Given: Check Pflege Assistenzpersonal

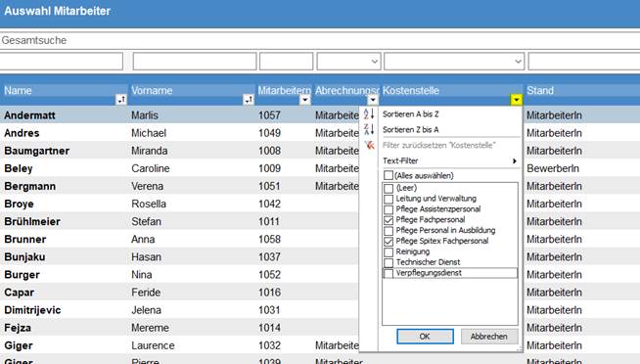Looking at the screenshot, I should click(x=389, y=209).
